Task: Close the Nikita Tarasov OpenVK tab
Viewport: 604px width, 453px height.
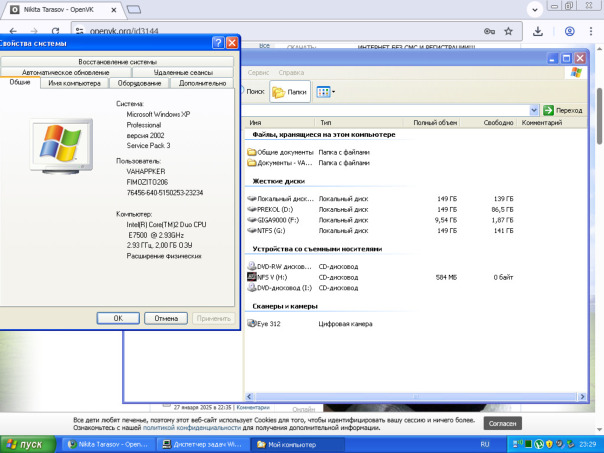Action: (x=114, y=10)
